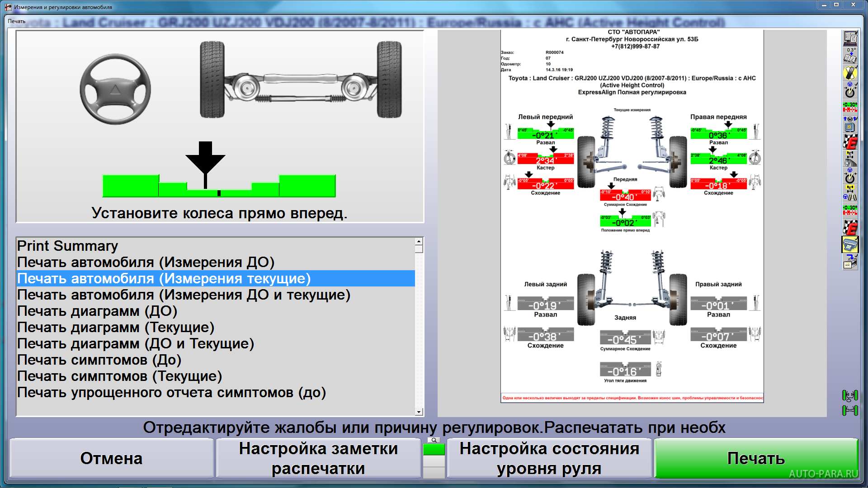The width and height of the screenshot is (868, 488).
Task: Click right front toe value -0°18'
Action: tap(718, 186)
